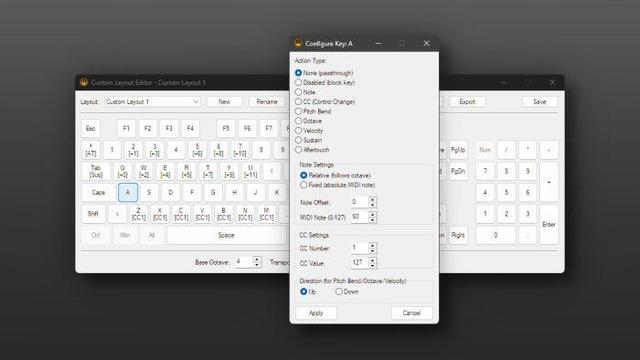The height and width of the screenshot is (360, 640).
Task: Select the F5 key in the layout
Action: coord(226,129)
